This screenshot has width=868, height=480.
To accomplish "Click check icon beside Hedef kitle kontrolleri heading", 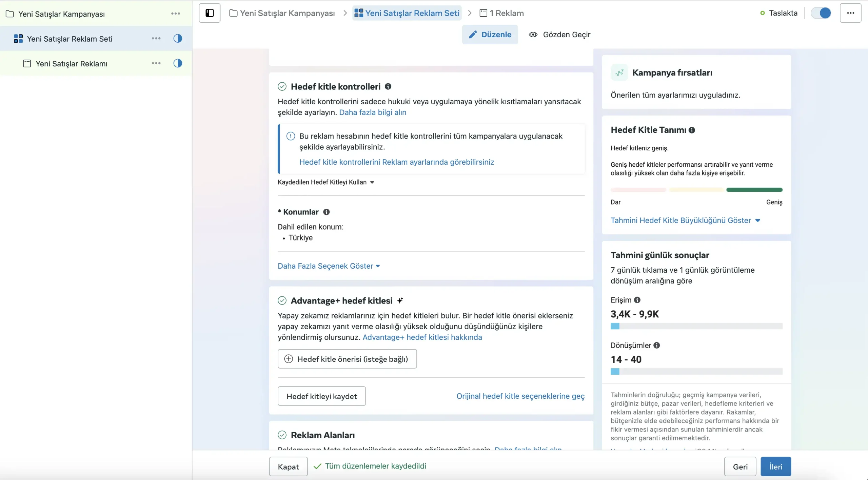I will (282, 86).
